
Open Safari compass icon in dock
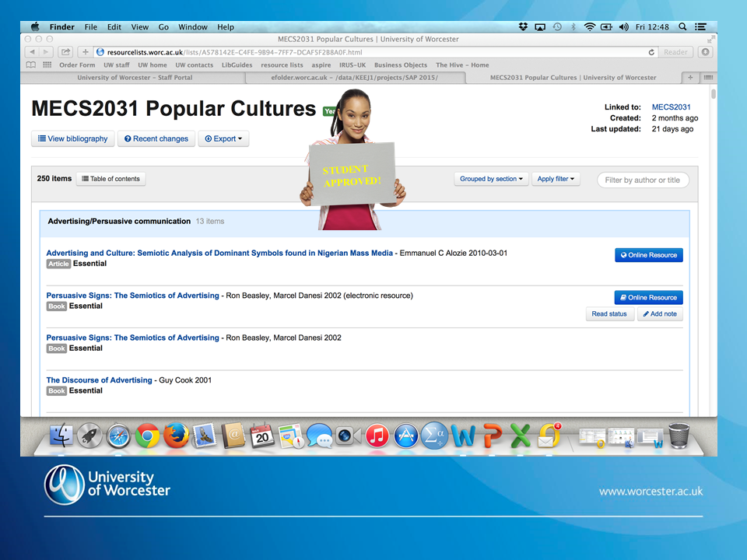coord(118,436)
